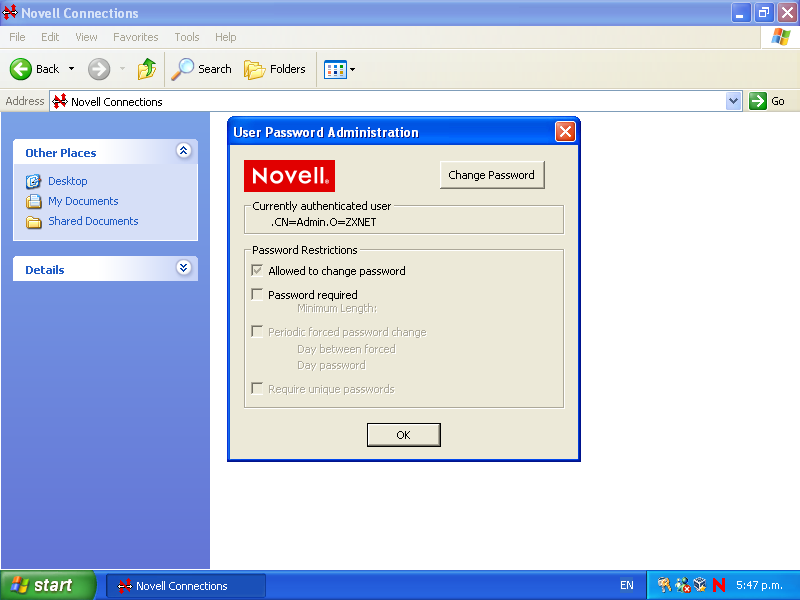Click the Desktop icon in Other Places
The image size is (800, 600).
tap(34, 181)
